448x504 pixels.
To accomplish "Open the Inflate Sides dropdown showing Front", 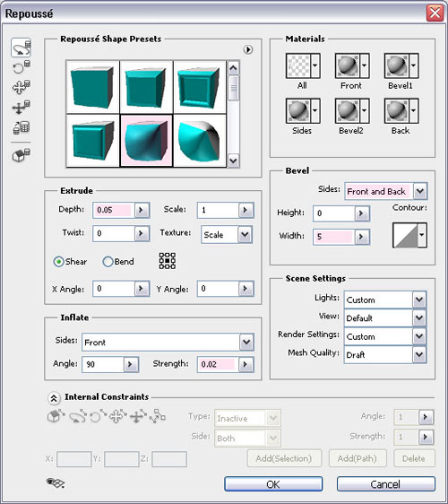I will click(x=168, y=342).
